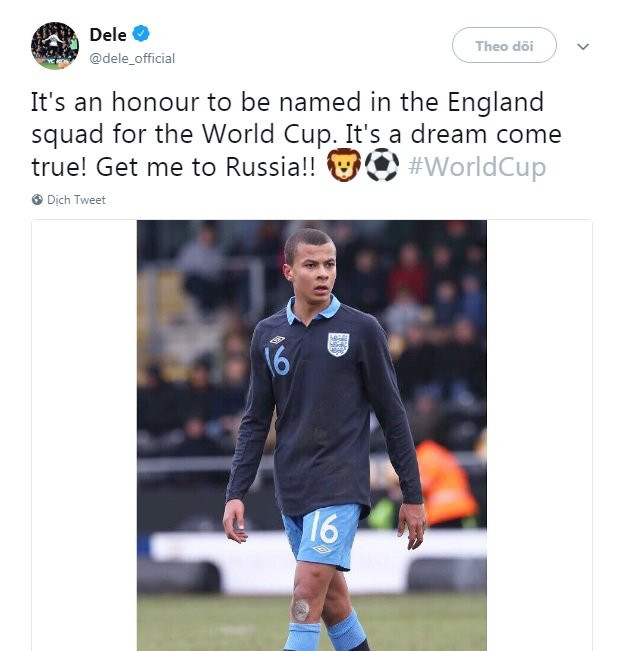623x651 pixels.
Task: Open the @dele_official handle
Action: (132, 58)
